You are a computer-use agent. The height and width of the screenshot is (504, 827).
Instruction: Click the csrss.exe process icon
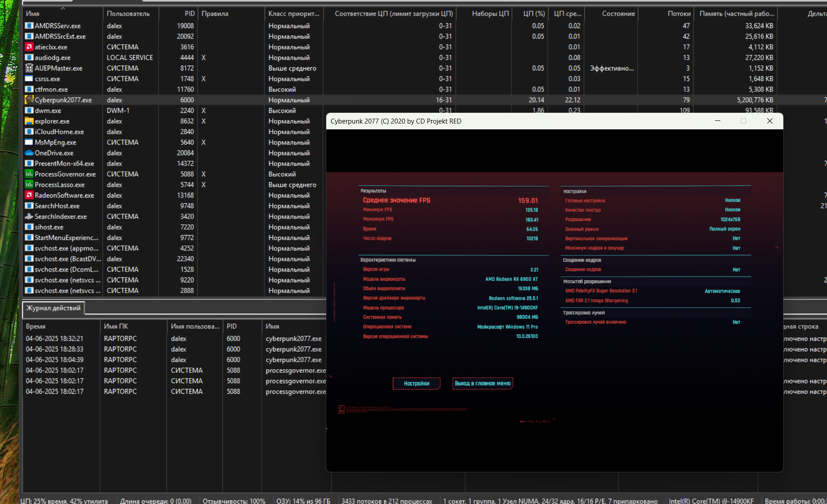(x=29, y=79)
